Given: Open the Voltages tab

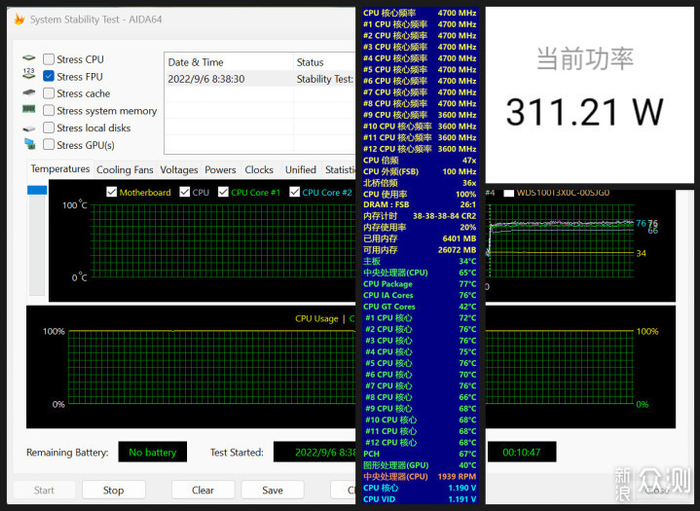Looking at the screenshot, I should point(179,170).
